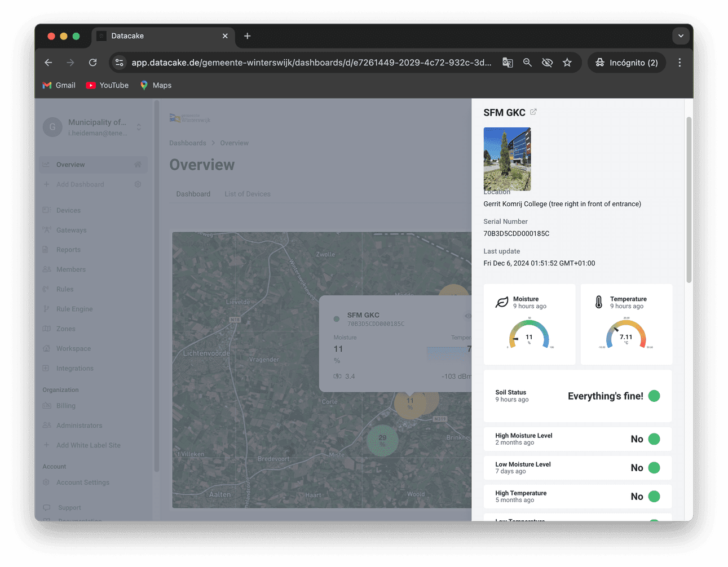The height and width of the screenshot is (567, 728).
Task: Click the eye-slash tracking protection icon
Action: point(547,63)
